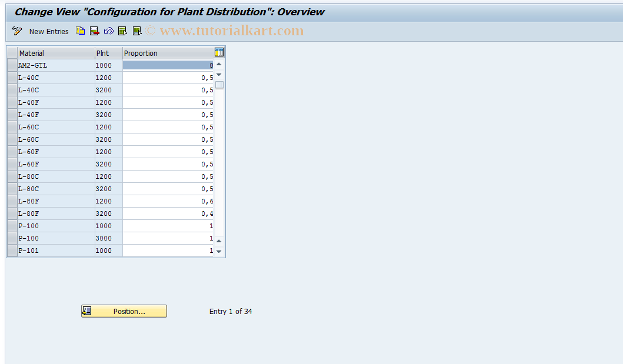The height and width of the screenshot is (364, 623).
Task: Select the row marker for L-40F plant 1200
Action: 12,102
